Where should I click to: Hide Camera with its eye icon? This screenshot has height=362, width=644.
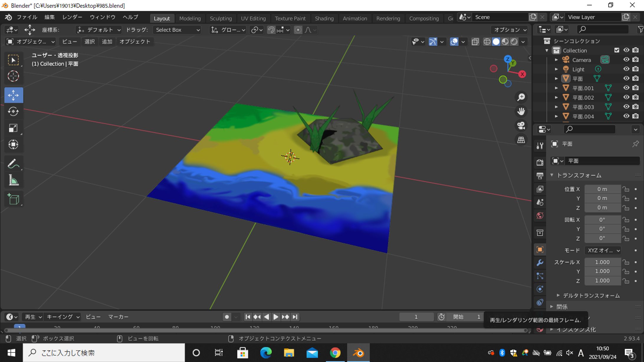coord(626,60)
